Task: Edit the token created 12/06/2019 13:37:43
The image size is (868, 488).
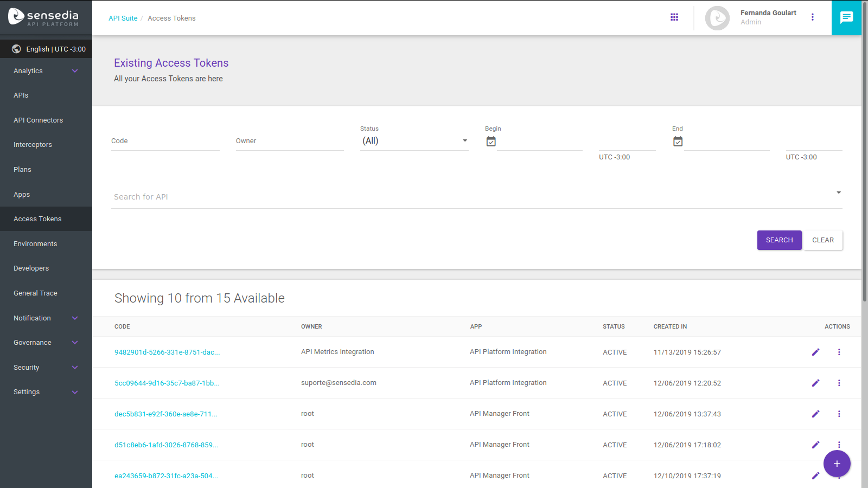Action: [815, 414]
